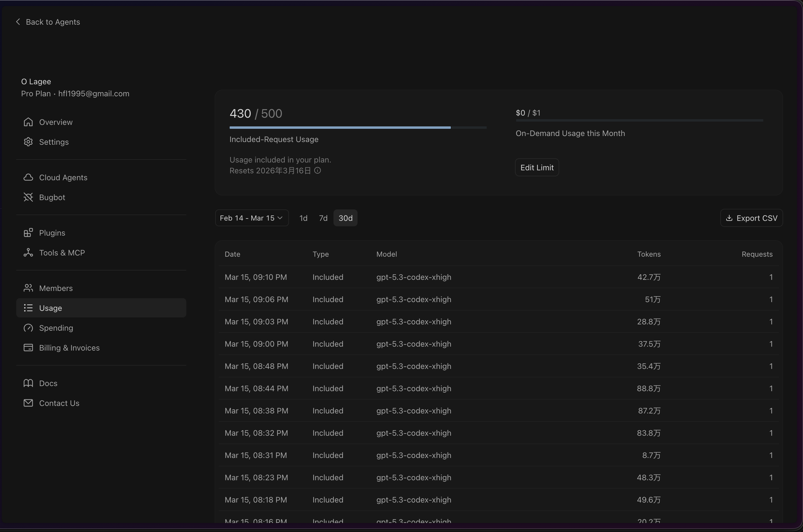Click the Overview home icon
Screen dimensions: 803x532
coord(28,122)
